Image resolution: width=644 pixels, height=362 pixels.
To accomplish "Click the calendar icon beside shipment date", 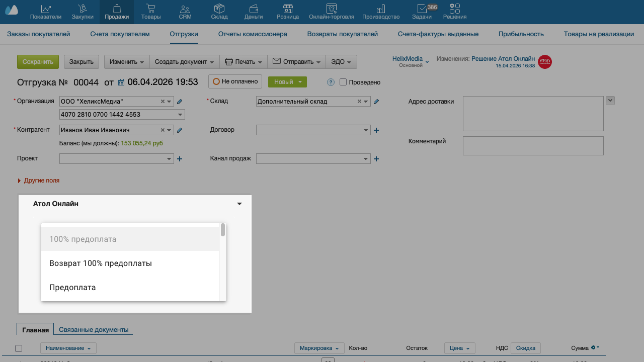I will pos(121,82).
